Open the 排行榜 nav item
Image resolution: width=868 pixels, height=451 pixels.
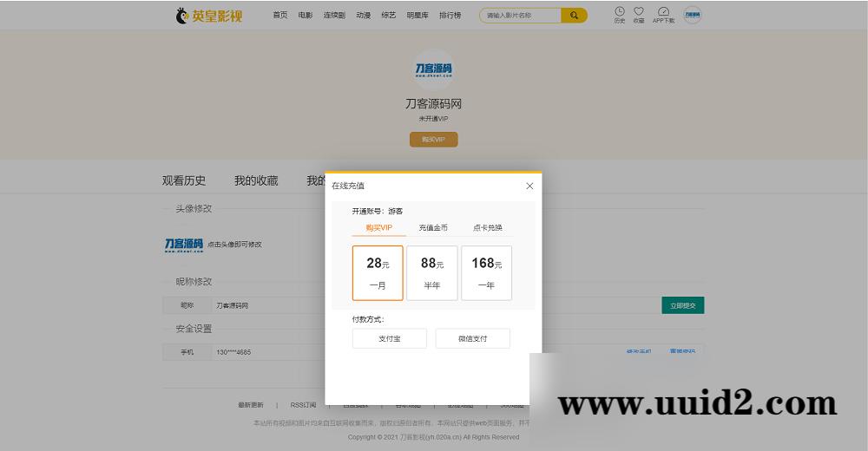(450, 16)
